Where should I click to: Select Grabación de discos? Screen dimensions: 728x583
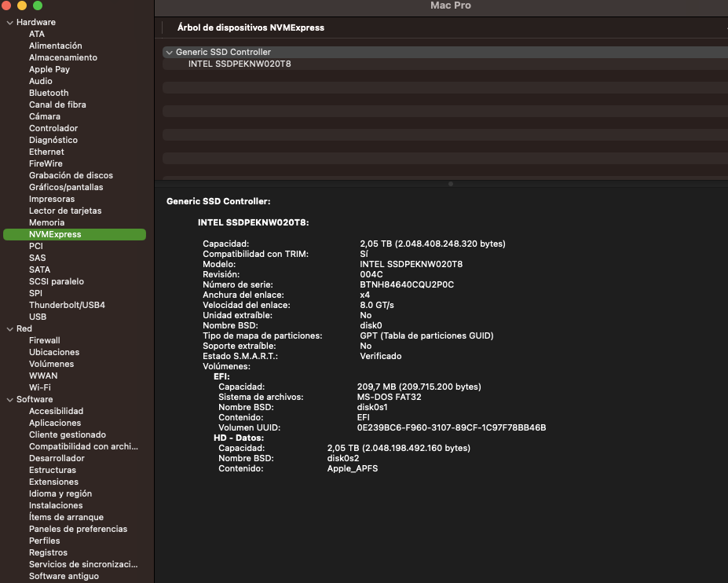(71, 175)
